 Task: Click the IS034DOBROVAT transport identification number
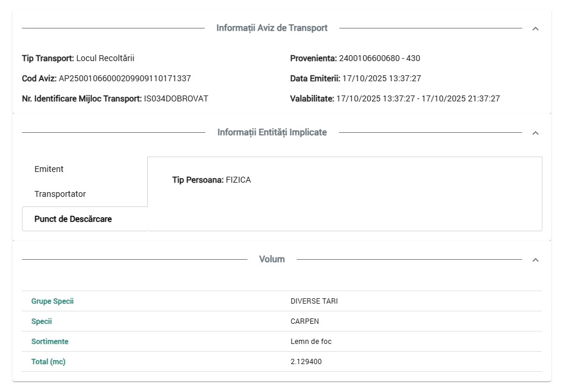click(176, 98)
